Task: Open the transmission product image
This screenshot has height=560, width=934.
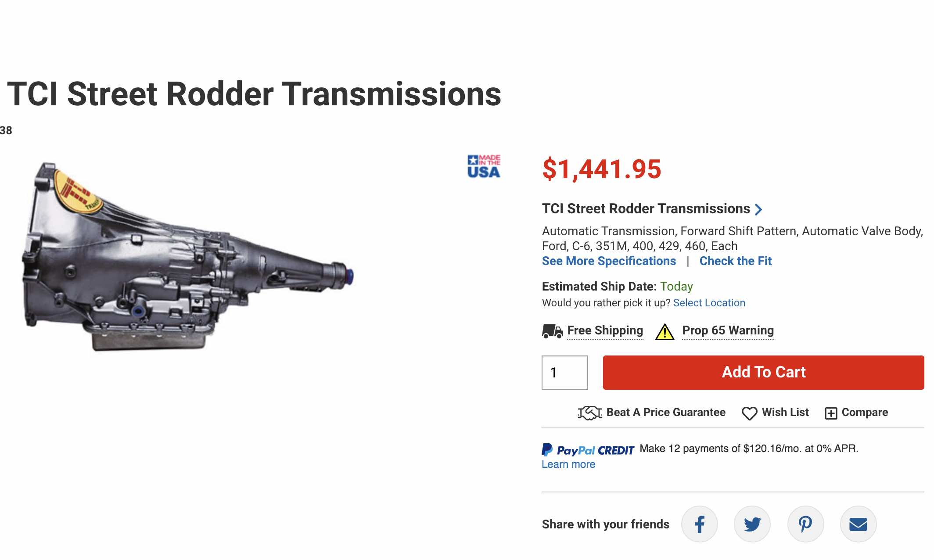Action: (188, 257)
